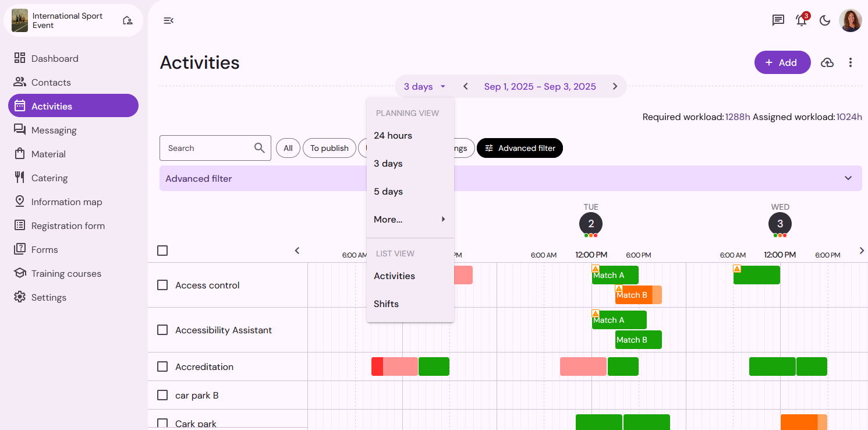
Task: Go to next date range
Action: (x=615, y=86)
